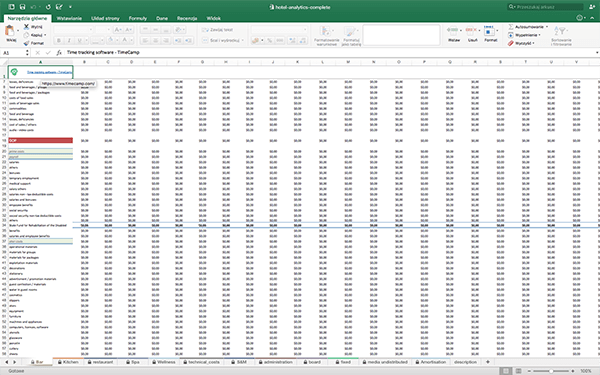Open the Recenzja ribbon tab

point(187,18)
